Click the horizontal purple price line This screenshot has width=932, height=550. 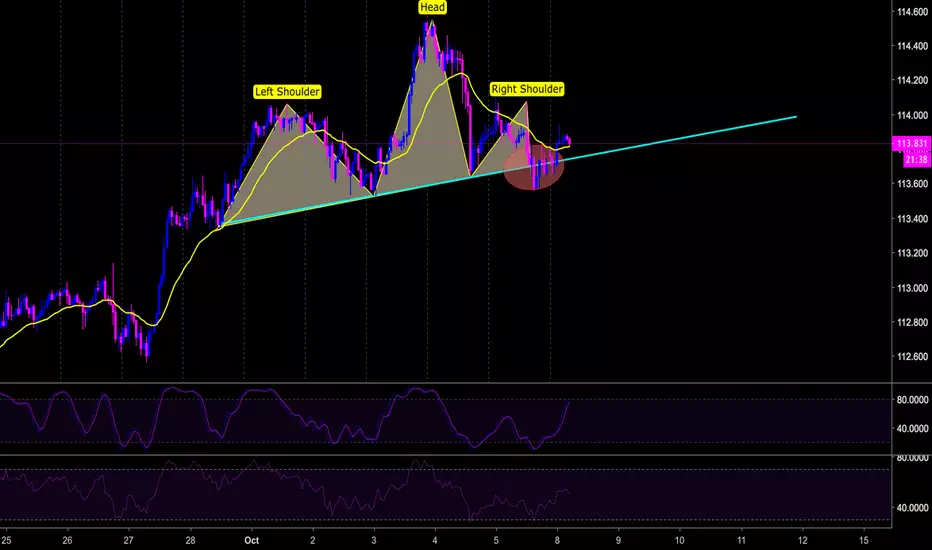coord(446,143)
